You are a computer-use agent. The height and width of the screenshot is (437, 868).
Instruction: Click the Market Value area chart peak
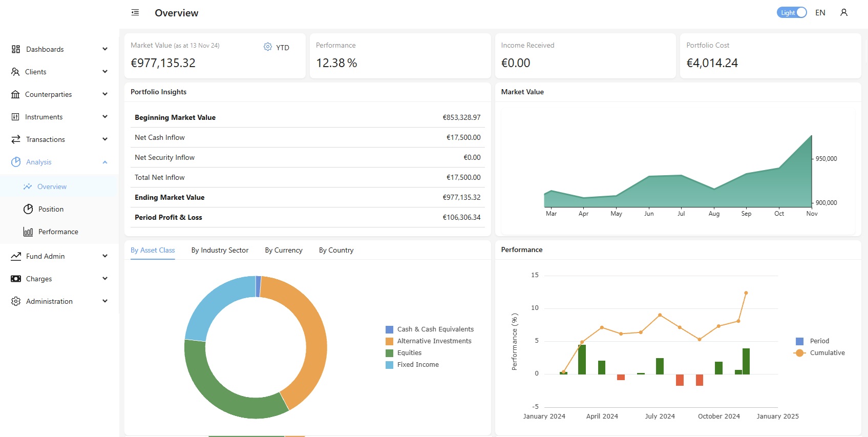(811, 136)
